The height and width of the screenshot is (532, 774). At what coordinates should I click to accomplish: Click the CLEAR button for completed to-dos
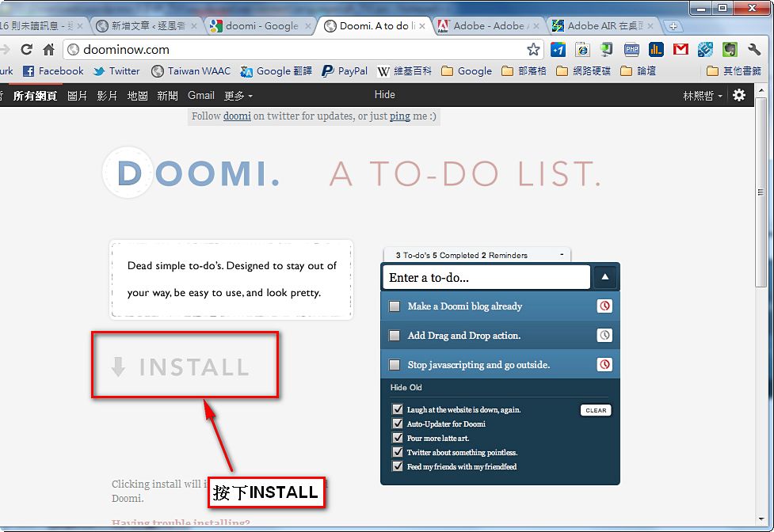point(596,410)
